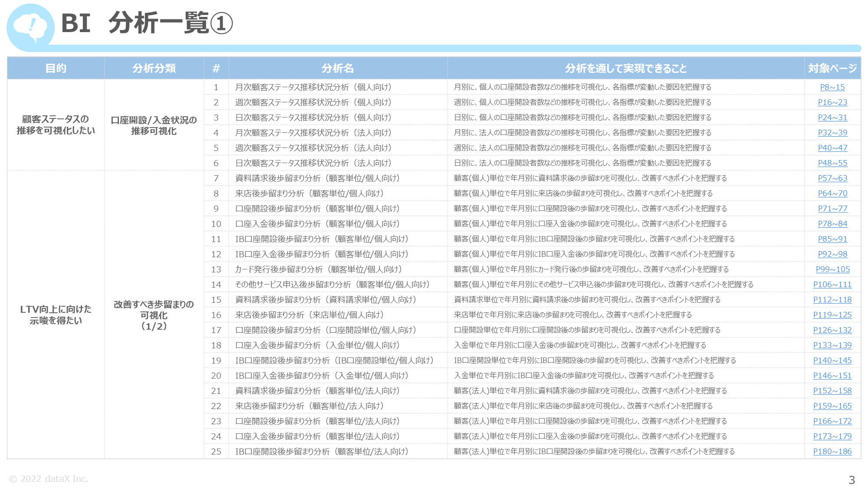Click row number 13 cell
Image resolution: width=868 pixels, height=488 pixels.
click(x=216, y=269)
